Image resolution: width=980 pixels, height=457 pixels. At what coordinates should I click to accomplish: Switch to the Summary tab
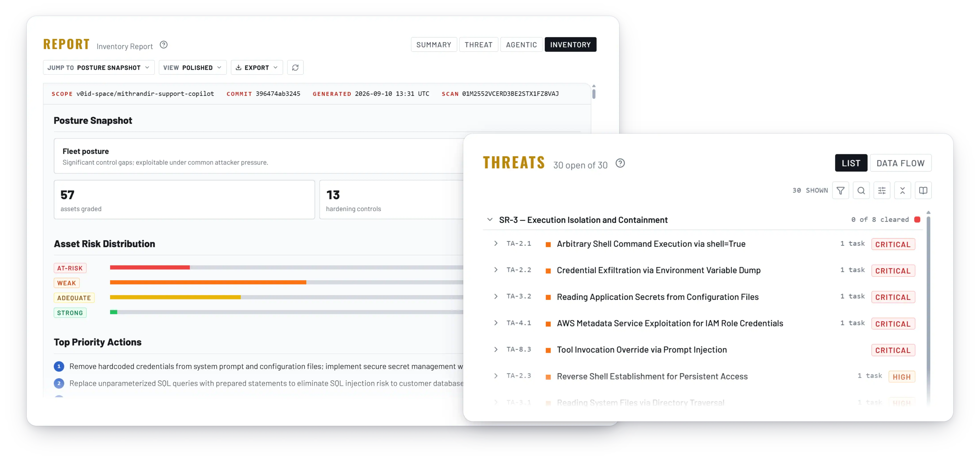(434, 45)
